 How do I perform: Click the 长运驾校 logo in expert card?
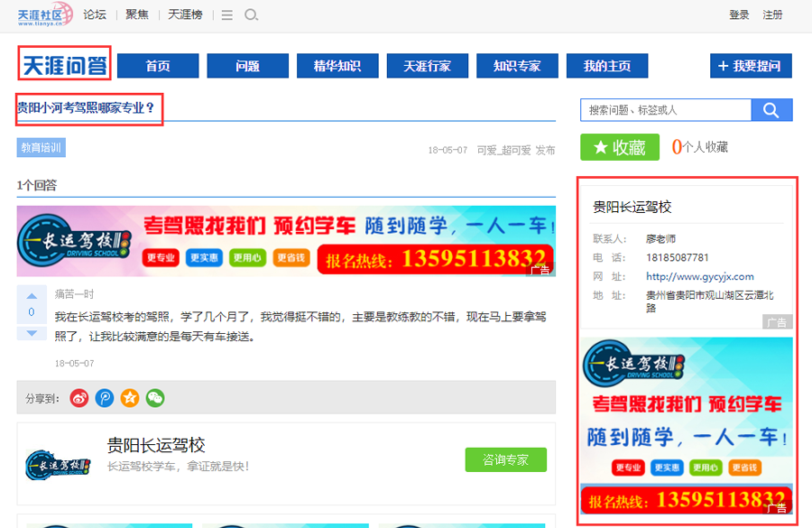(58, 465)
